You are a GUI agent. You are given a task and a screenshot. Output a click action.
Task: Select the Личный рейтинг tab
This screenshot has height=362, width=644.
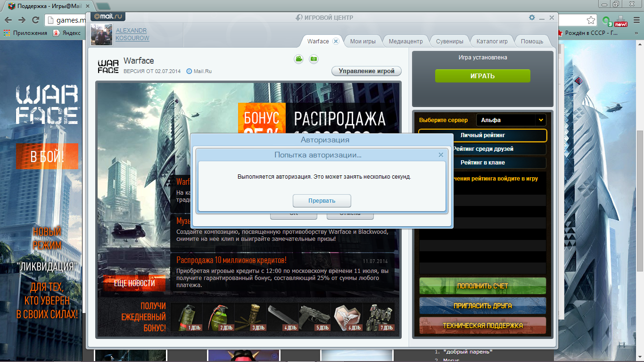coord(483,135)
